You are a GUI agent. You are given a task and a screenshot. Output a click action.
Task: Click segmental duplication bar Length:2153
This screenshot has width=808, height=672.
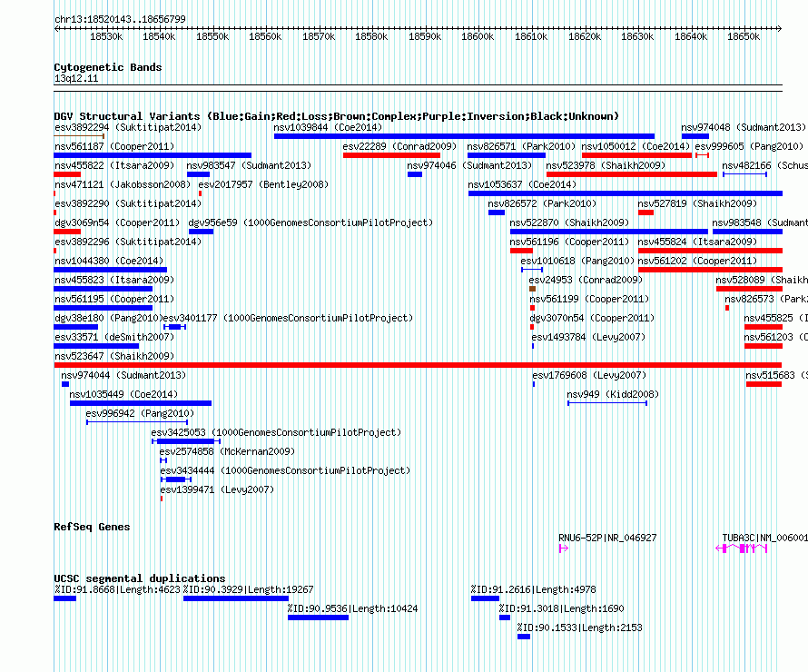524,637
